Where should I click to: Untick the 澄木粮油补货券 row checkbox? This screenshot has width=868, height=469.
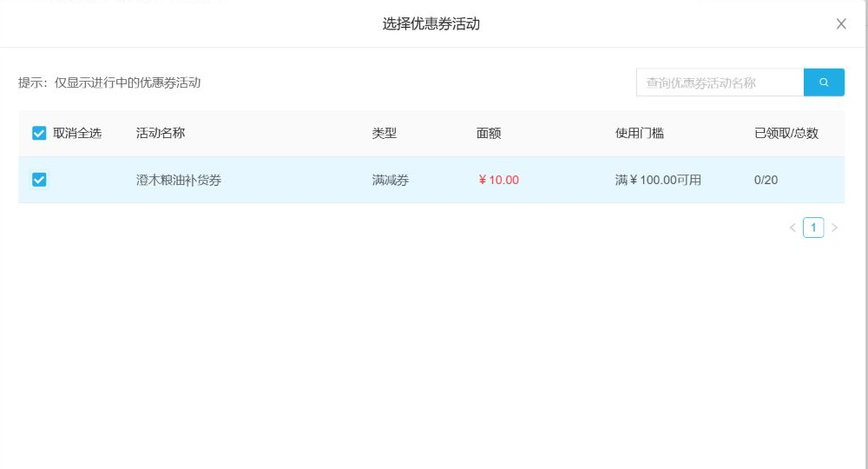[39, 180]
